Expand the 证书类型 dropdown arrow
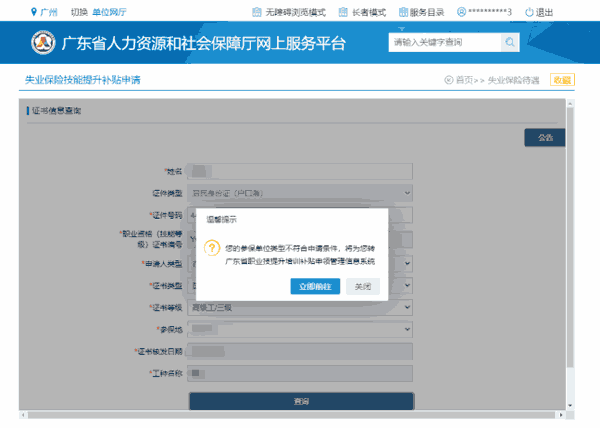This screenshot has width=600, height=428. [x=407, y=285]
